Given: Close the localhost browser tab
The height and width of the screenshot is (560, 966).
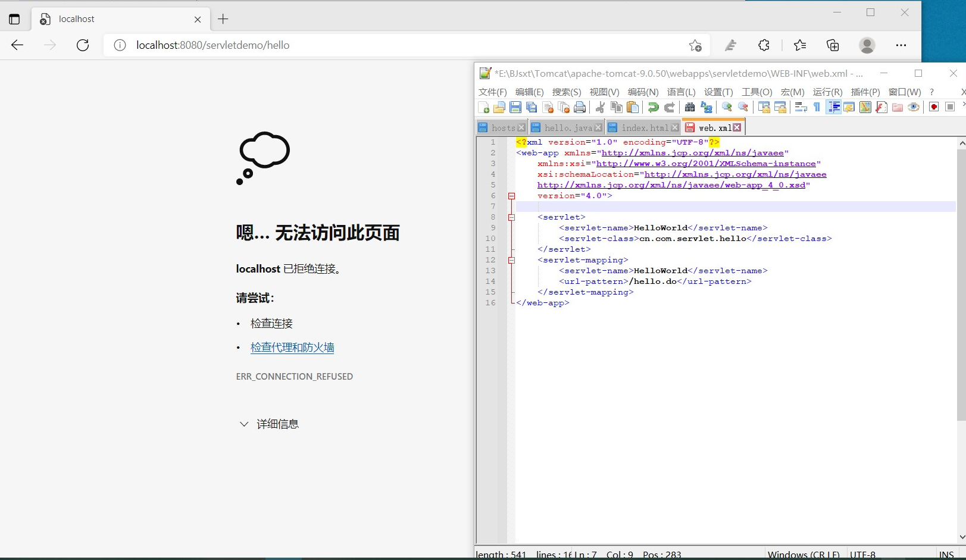Looking at the screenshot, I should click(198, 19).
